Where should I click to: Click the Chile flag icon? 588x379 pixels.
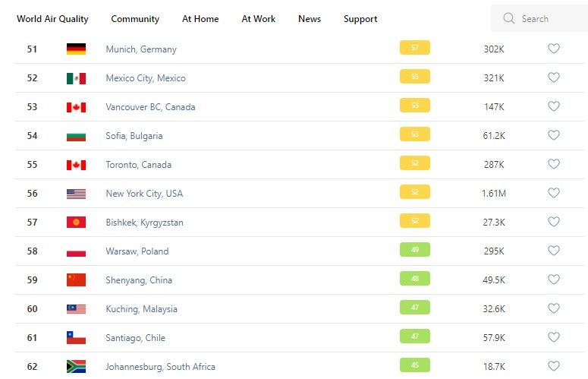point(76,338)
